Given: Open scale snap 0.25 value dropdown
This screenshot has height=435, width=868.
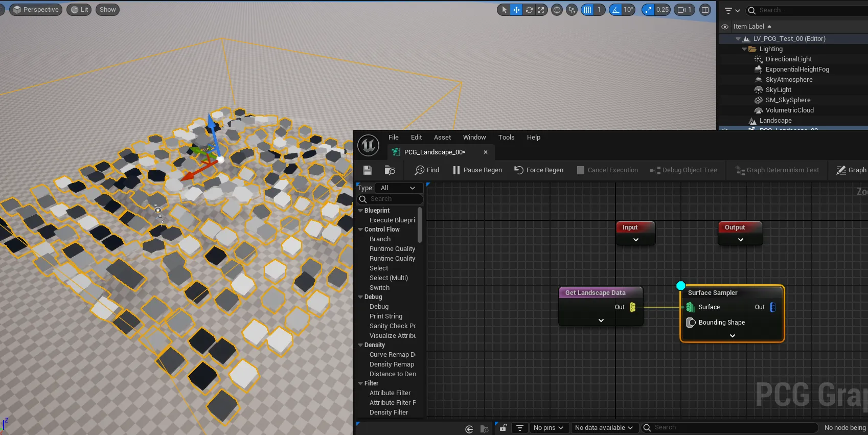Looking at the screenshot, I should 663,10.
